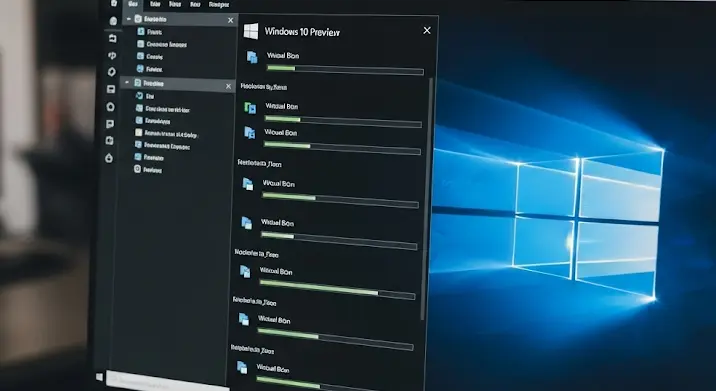The width and height of the screenshot is (716, 391).
Task: Open the Windows Start button on the taskbar
Action: tap(99, 377)
